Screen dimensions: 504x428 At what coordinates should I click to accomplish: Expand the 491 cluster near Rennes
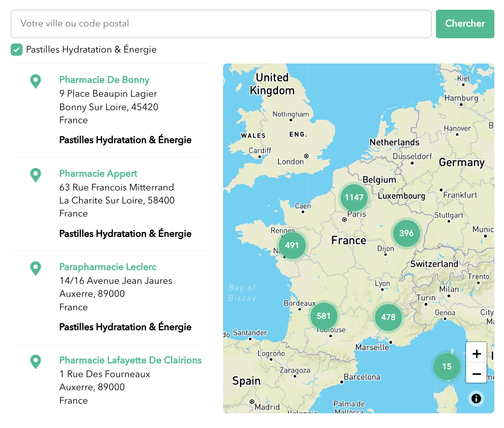(x=292, y=245)
